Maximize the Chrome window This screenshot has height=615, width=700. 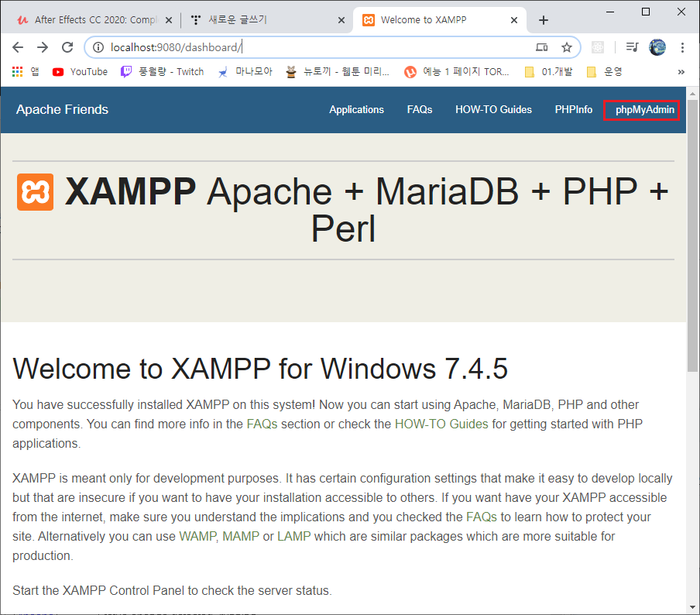click(646, 12)
